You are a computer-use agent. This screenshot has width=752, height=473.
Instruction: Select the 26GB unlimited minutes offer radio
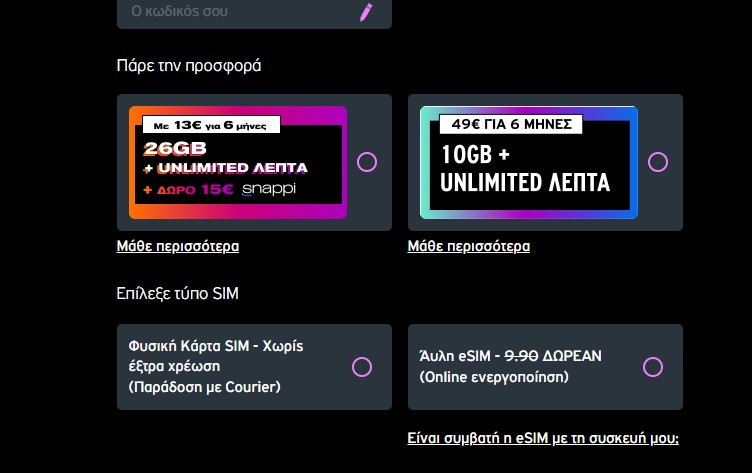(367, 162)
